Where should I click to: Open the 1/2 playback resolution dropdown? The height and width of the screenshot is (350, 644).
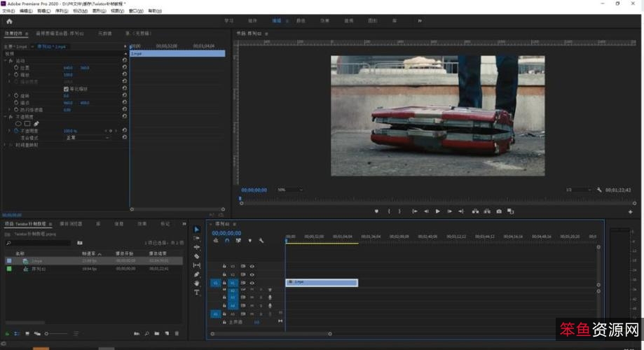575,190
